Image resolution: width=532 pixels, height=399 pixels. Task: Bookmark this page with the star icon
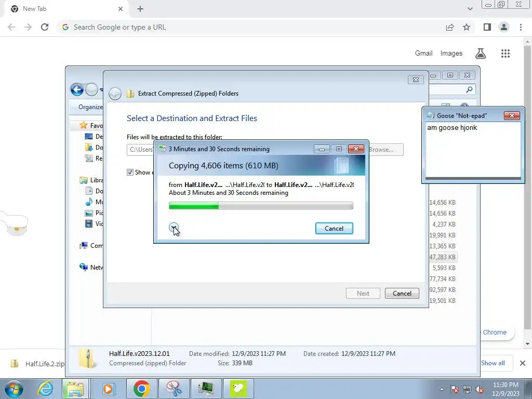click(x=467, y=27)
